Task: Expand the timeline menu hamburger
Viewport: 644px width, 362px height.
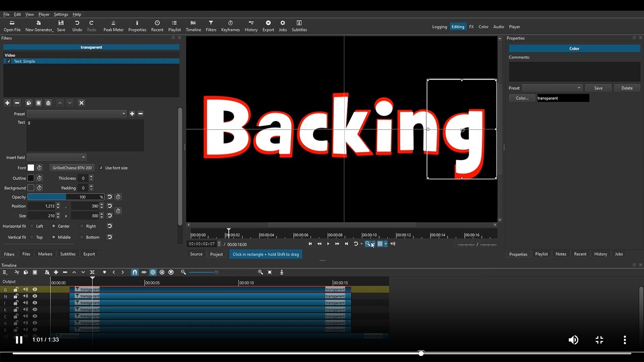Action: click(5, 272)
